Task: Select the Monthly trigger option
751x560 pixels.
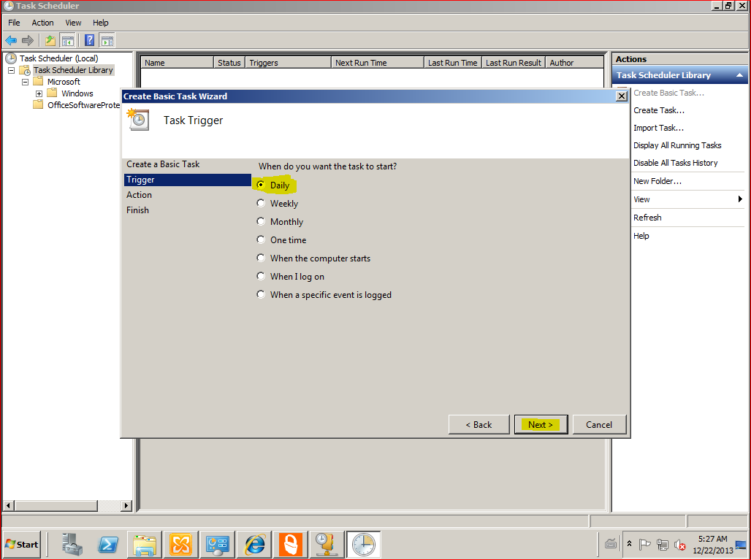Action: (x=281, y=222)
